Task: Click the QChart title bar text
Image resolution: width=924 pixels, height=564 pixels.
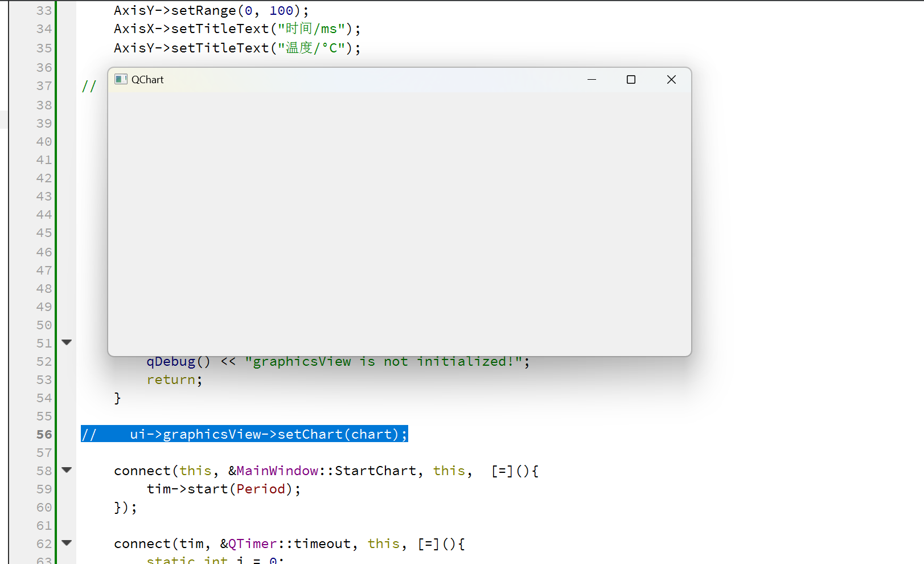Action: click(147, 80)
